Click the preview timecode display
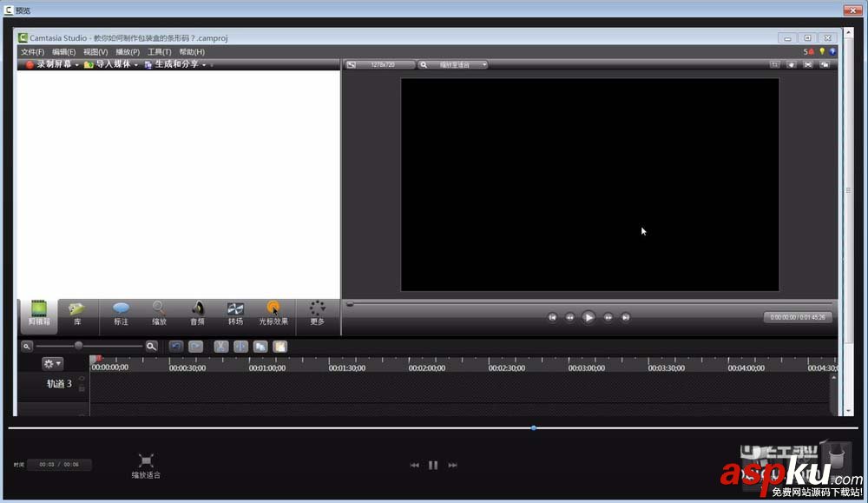The image size is (868, 503). pyautogui.click(x=798, y=317)
